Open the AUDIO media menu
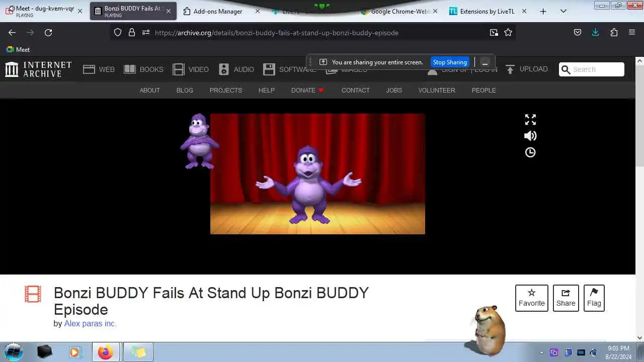 click(236, 69)
